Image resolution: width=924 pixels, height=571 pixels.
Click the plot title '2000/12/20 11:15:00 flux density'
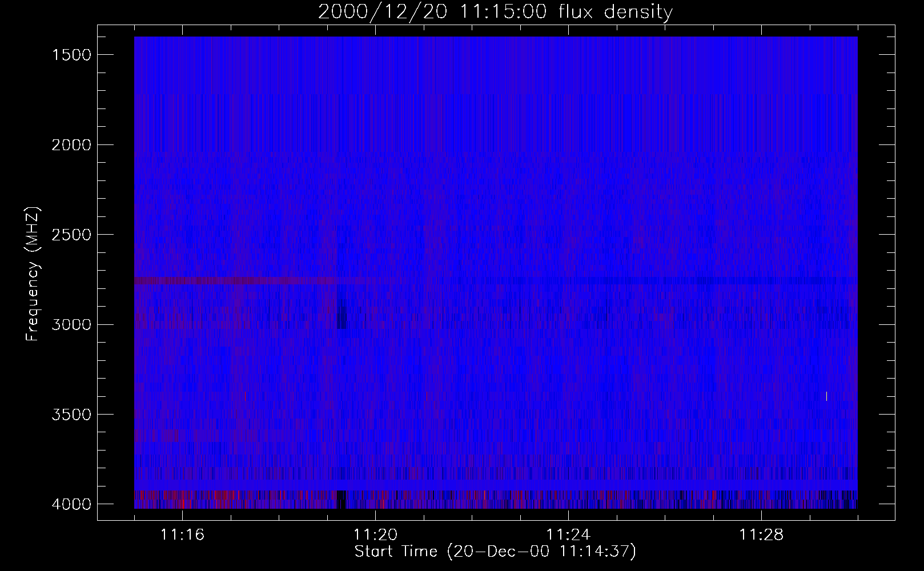(x=495, y=11)
